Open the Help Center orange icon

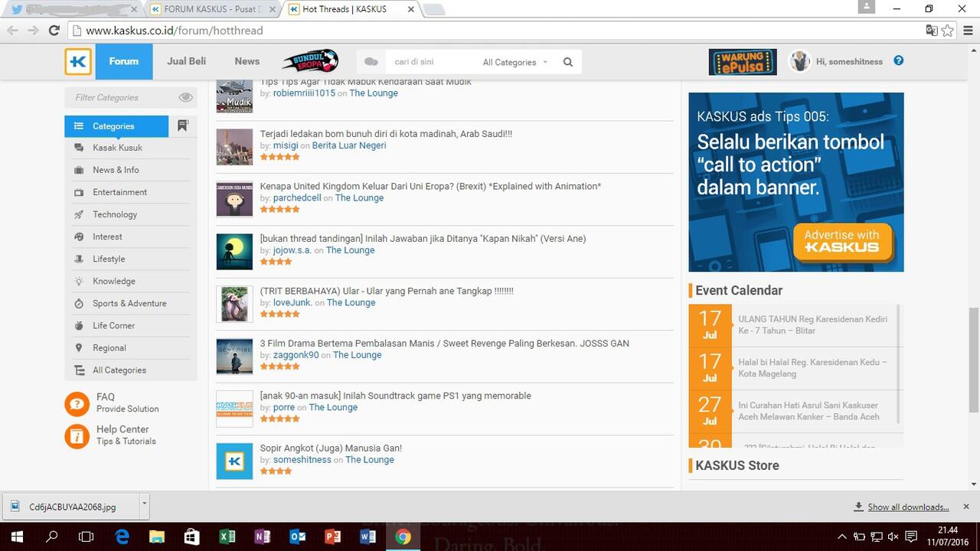[77, 435]
